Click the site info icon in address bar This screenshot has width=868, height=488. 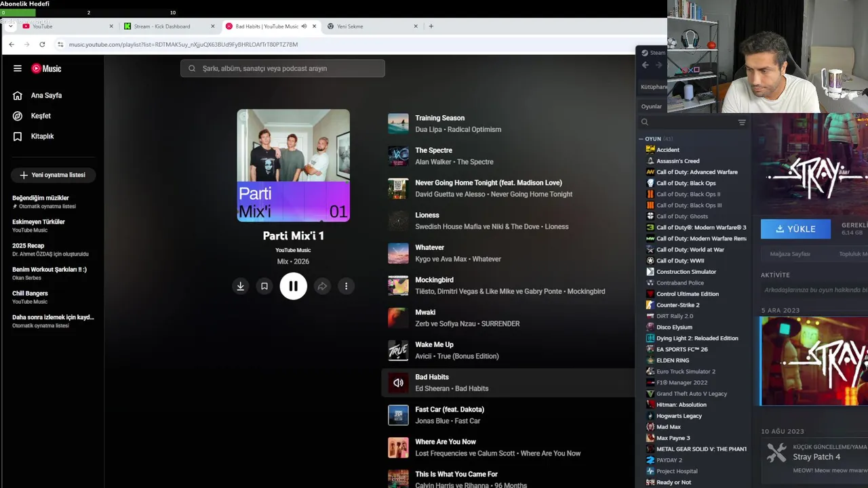60,45
